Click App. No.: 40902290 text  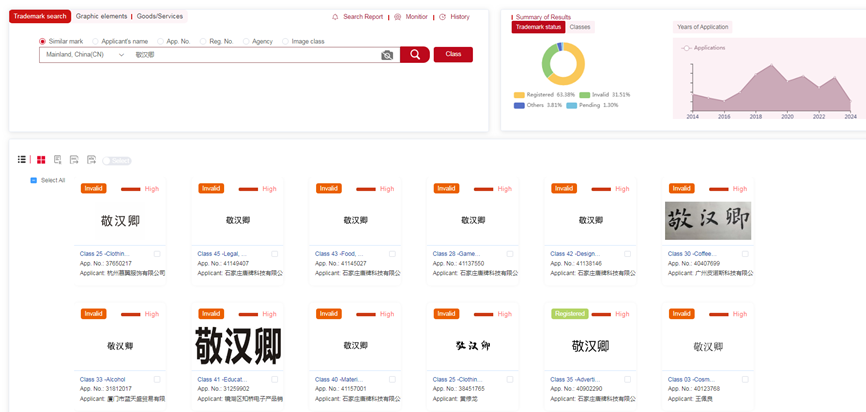(x=576, y=389)
